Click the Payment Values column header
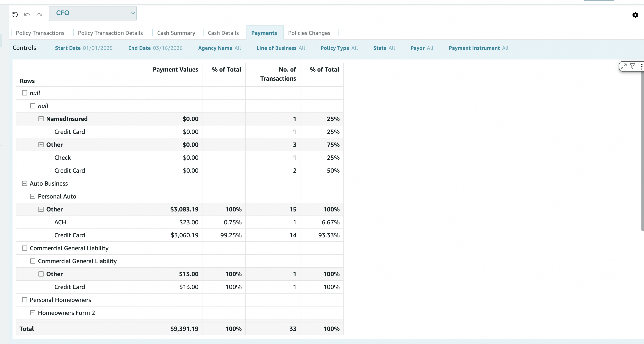 175,69
